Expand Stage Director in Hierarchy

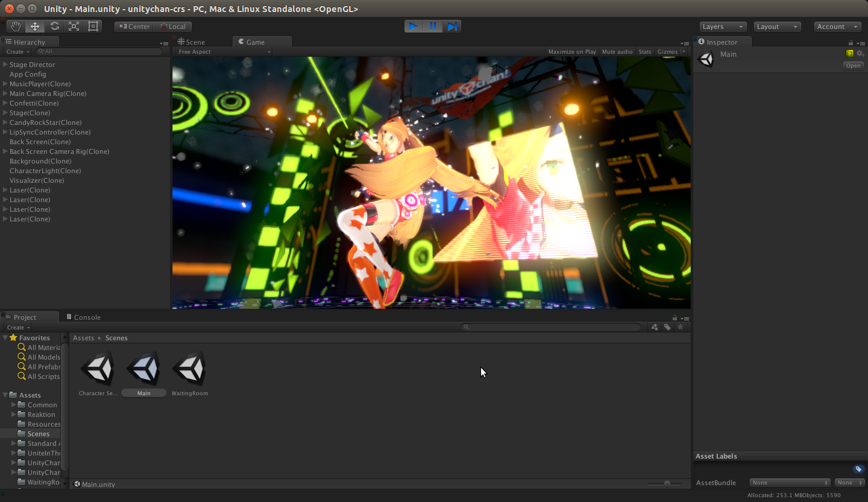[x=5, y=65]
